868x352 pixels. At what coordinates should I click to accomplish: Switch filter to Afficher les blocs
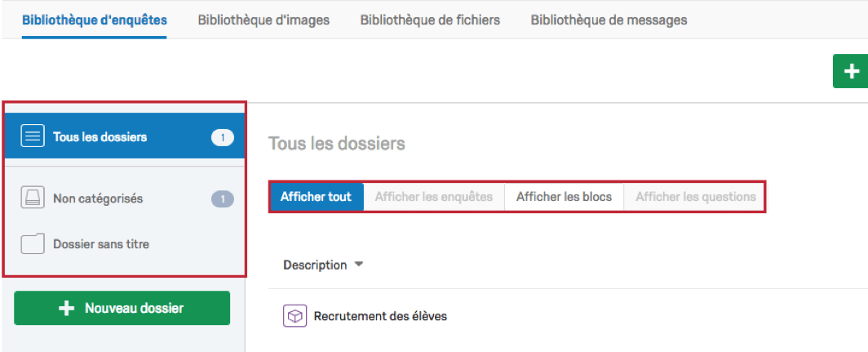coord(564,197)
